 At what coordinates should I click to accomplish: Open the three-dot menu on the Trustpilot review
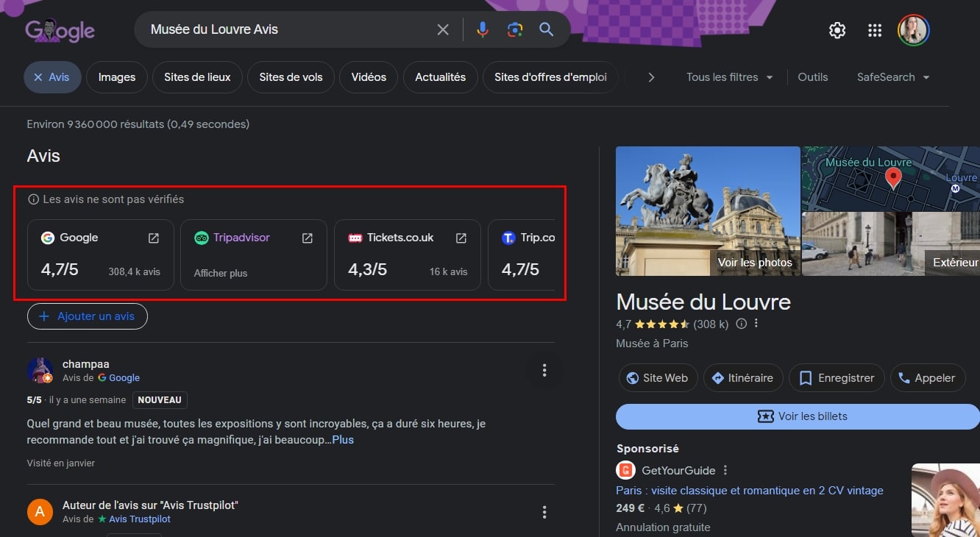(x=544, y=511)
